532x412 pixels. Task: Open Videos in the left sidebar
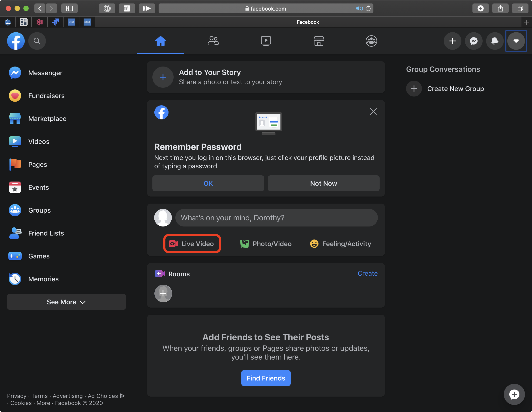click(67, 141)
